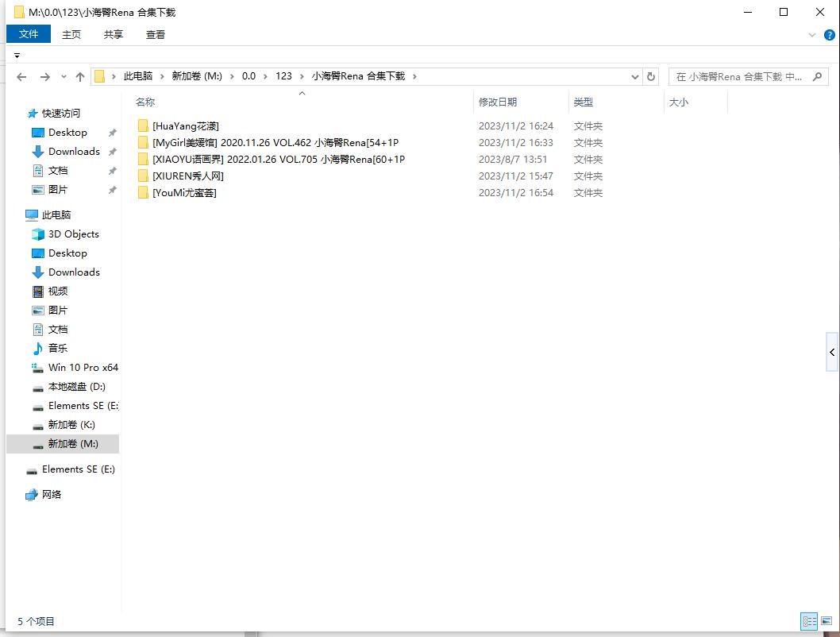Open the address bar history dropdown
Viewport: 840px width, 637px height.
tap(634, 77)
